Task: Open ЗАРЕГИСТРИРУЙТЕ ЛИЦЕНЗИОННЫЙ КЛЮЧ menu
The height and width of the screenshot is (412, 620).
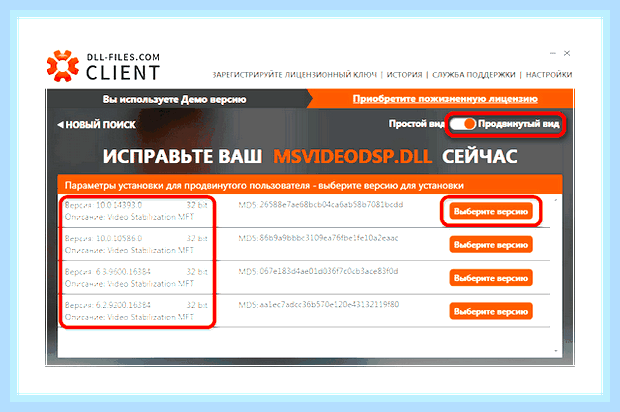Action: pos(295,75)
